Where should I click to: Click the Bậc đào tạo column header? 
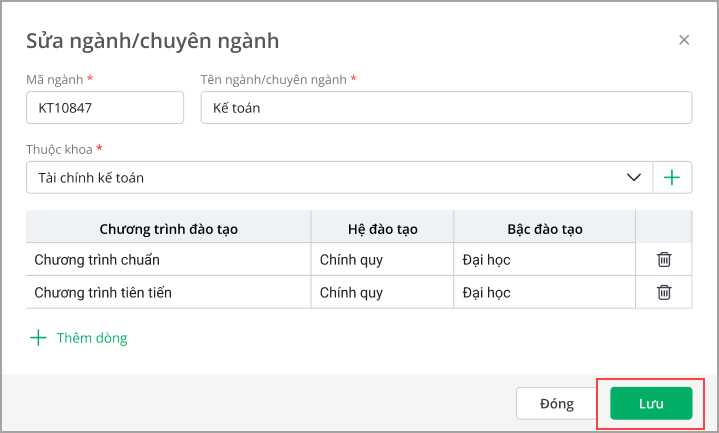tap(544, 229)
